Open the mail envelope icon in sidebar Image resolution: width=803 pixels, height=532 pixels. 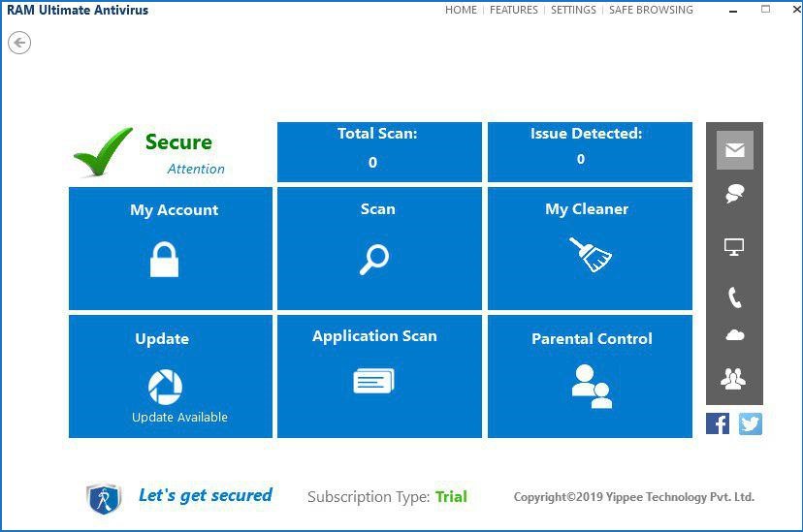click(734, 150)
